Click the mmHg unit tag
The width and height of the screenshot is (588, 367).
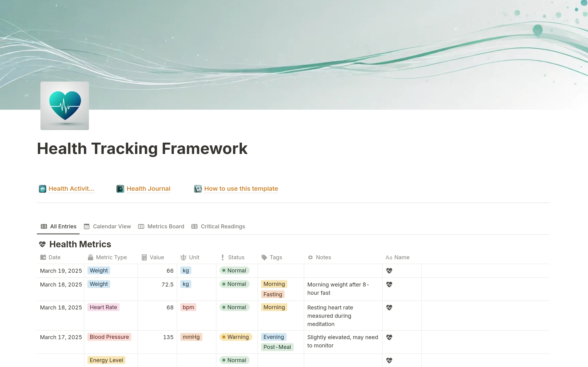point(191,337)
